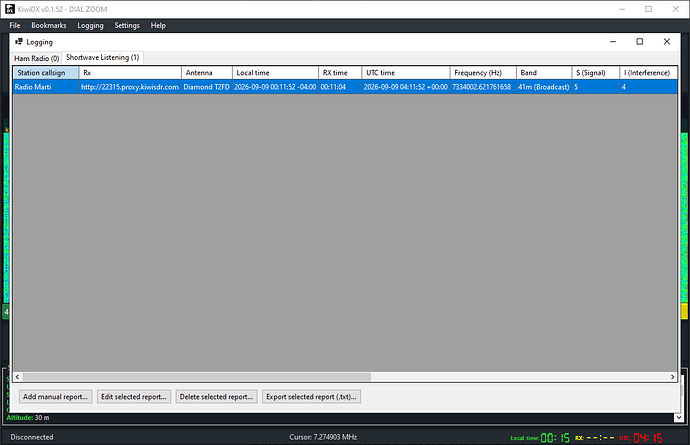Image resolution: width=690 pixels, height=445 pixels.
Task: Open the Logging menu
Action: point(90,26)
